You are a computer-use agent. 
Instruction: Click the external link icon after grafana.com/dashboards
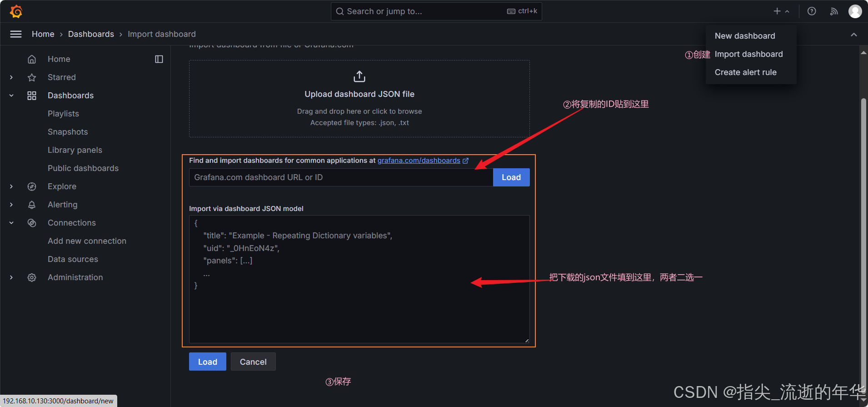465,161
